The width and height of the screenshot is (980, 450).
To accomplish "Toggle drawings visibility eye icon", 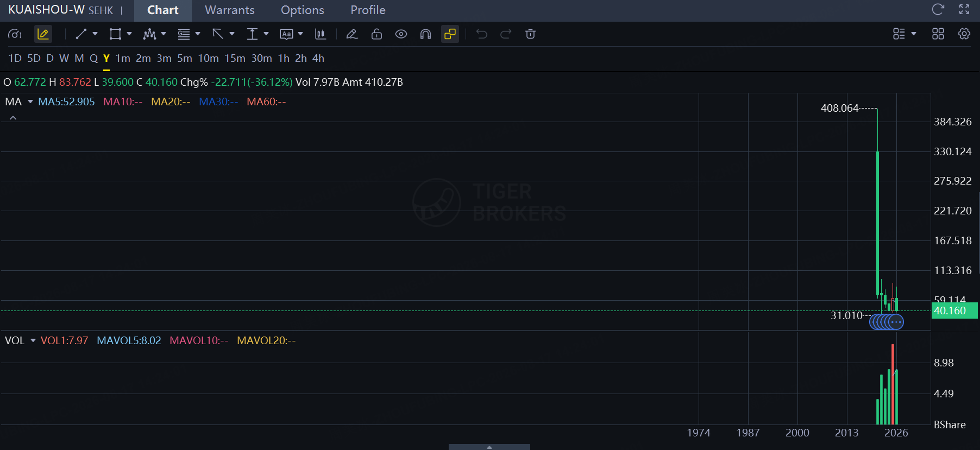I will pyautogui.click(x=401, y=34).
